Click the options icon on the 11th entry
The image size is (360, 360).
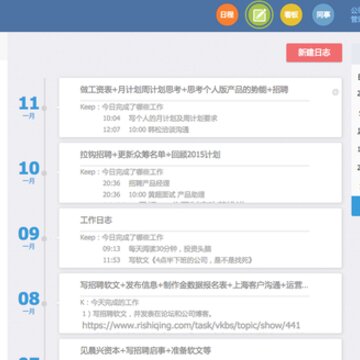pyautogui.click(x=335, y=92)
